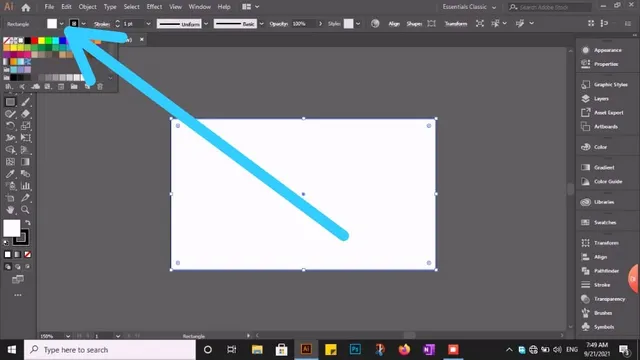Open Basic brush definition dropdown
This screenshot has width=640, height=360.
pos(261,24)
